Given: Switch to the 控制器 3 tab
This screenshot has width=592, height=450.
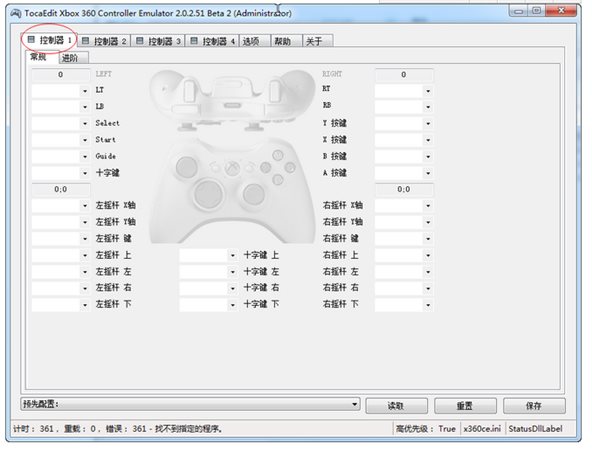Looking at the screenshot, I should point(158,41).
